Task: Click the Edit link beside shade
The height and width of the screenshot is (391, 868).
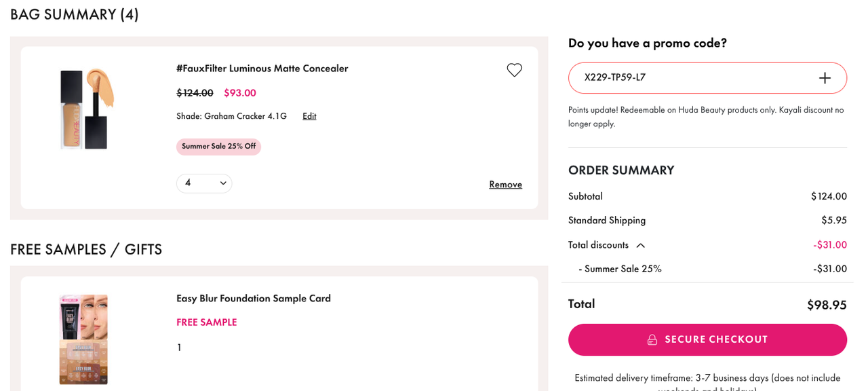Action: pyautogui.click(x=309, y=116)
